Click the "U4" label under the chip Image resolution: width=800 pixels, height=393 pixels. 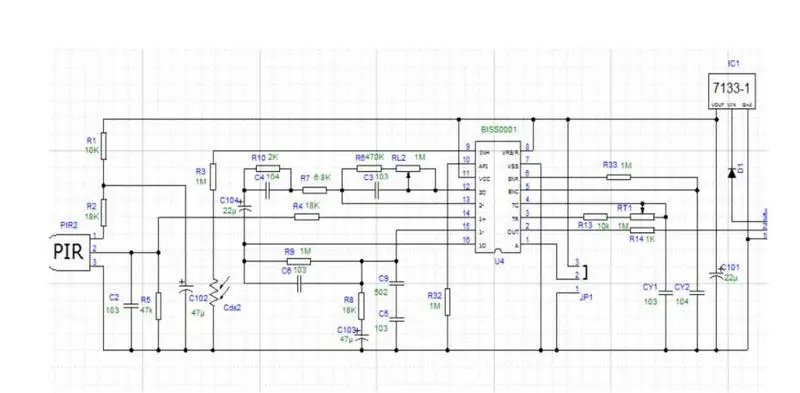click(499, 261)
